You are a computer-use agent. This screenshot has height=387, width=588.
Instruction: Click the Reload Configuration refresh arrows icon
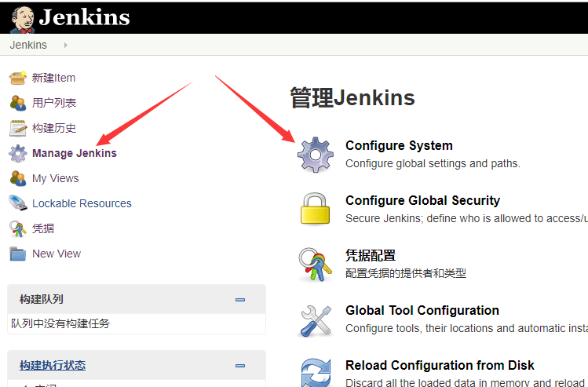point(316,373)
